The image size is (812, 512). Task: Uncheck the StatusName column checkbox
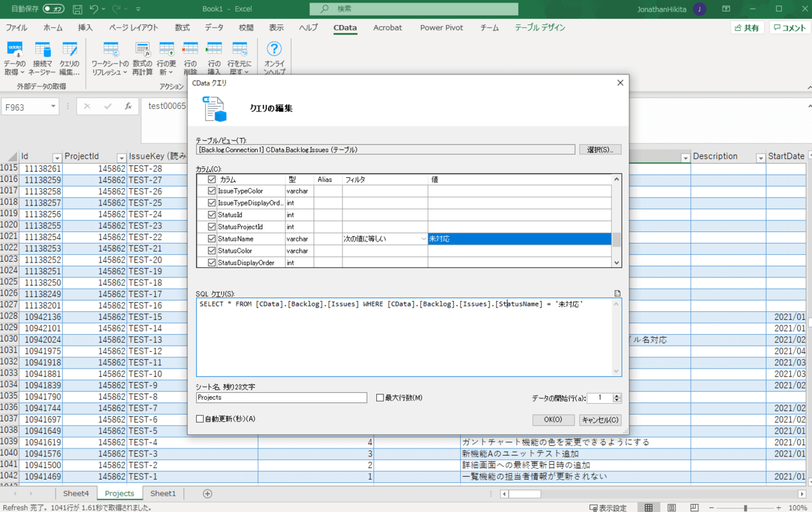(x=212, y=239)
